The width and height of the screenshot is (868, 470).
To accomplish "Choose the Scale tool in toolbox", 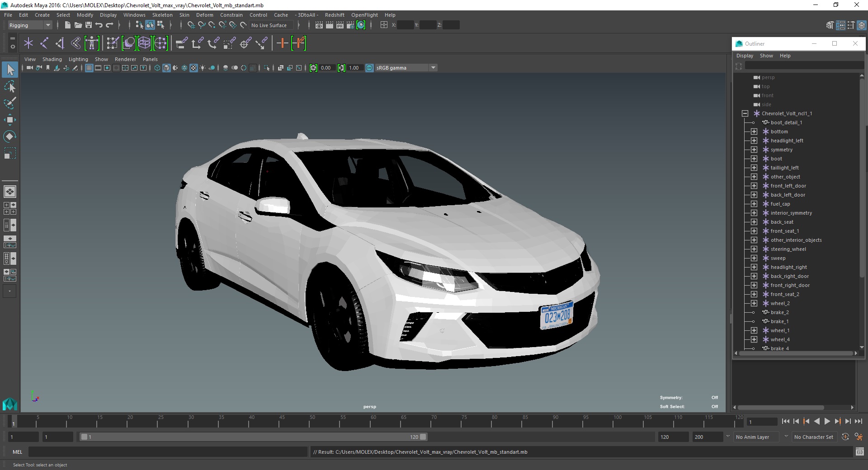I will [x=10, y=153].
